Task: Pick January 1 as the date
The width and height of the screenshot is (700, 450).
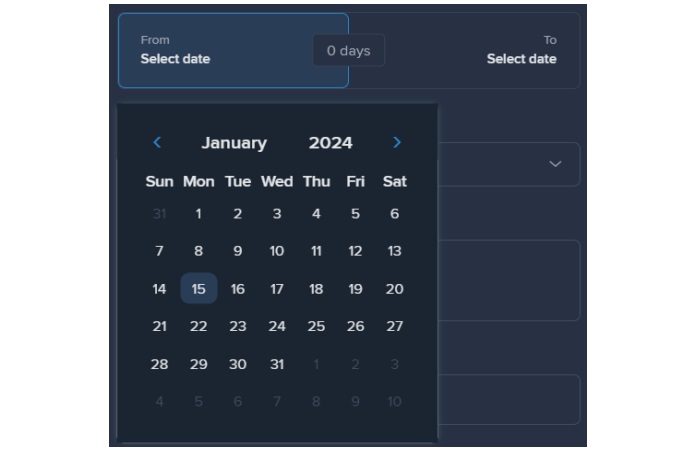Action: pyautogui.click(x=198, y=213)
